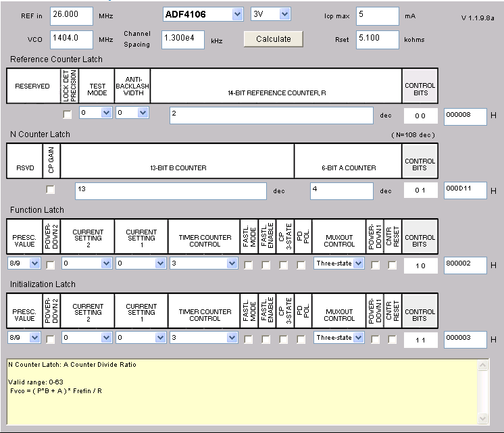This screenshot has width=504, height=433.
Task: Click the 14-bit Reference Counter R field
Action: (272, 116)
